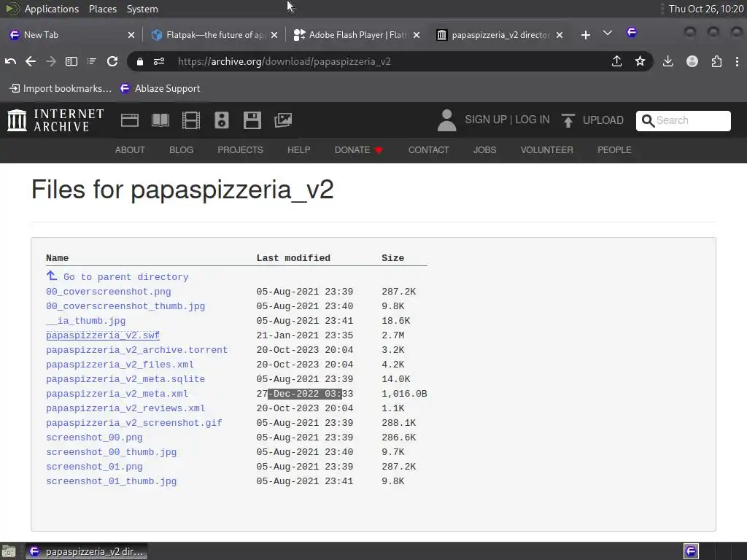Toggle the side panel icon
This screenshot has width=747, height=560.
coord(71,61)
